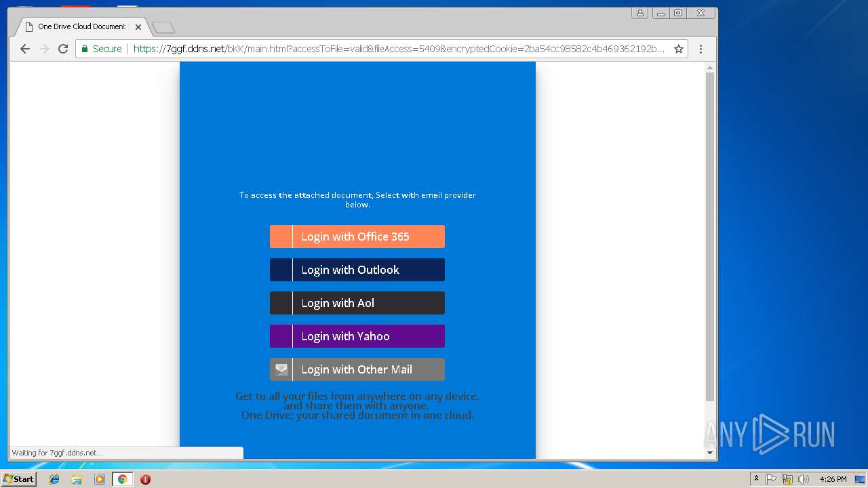
Task: Open media player from taskbar
Action: pos(100,479)
